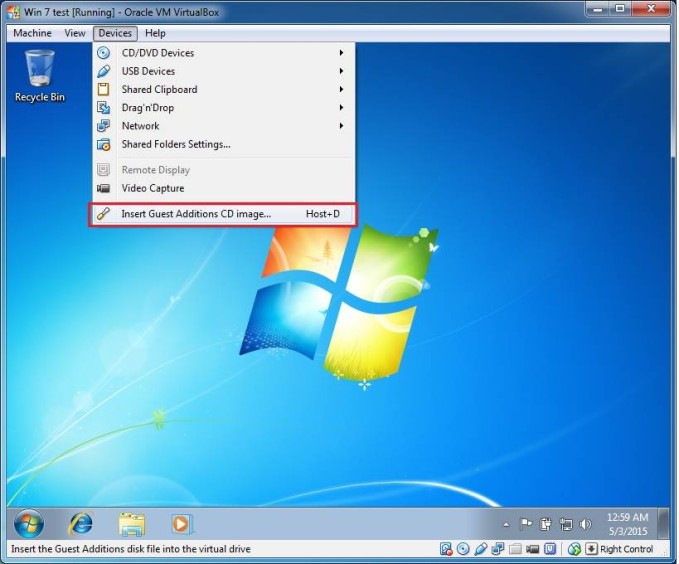Expand the CD/DVD Devices submenu arrow
Image resolution: width=679 pixels, height=564 pixels.
click(x=341, y=53)
